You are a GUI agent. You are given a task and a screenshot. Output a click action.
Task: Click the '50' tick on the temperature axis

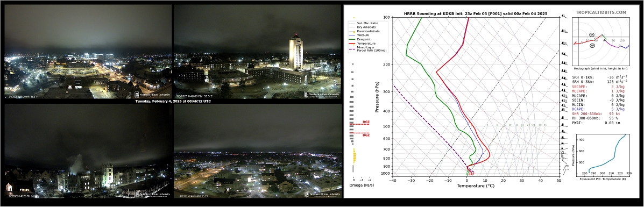(x=558, y=180)
